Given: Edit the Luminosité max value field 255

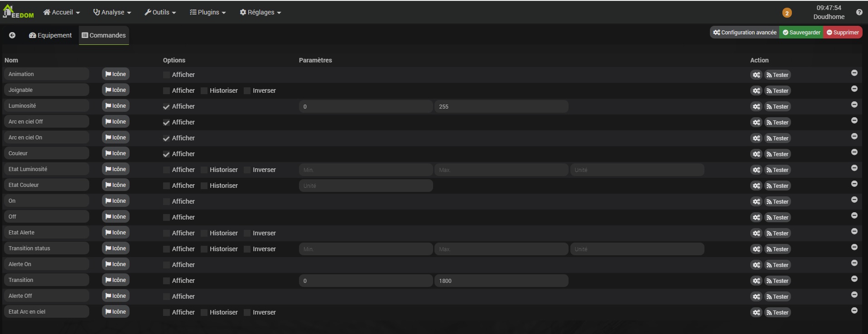Looking at the screenshot, I should [x=502, y=107].
